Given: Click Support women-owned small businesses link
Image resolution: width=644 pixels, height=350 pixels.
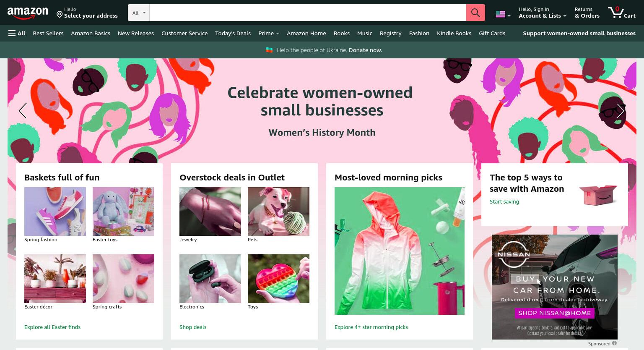Looking at the screenshot, I should tap(579, 33).
